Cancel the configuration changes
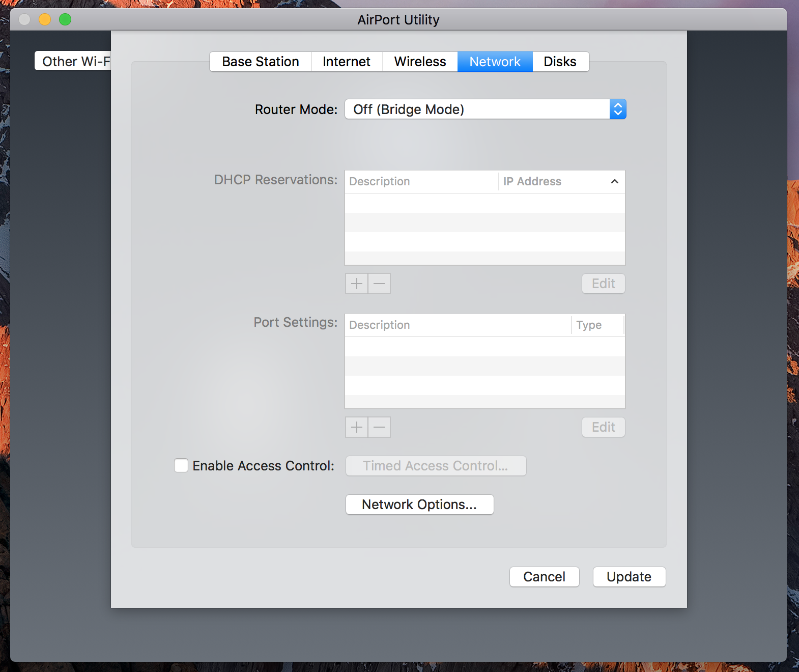799x672 pixels. pyautogui.click(x=545, y=577)
